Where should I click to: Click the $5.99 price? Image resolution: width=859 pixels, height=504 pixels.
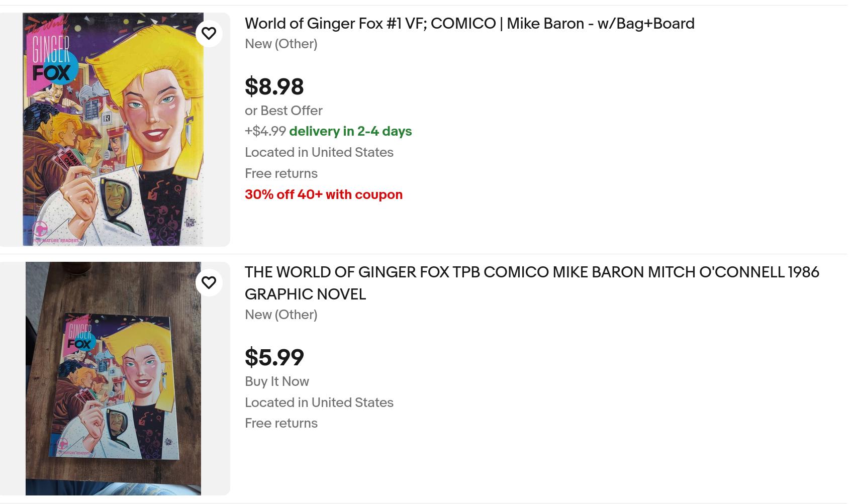274,357
